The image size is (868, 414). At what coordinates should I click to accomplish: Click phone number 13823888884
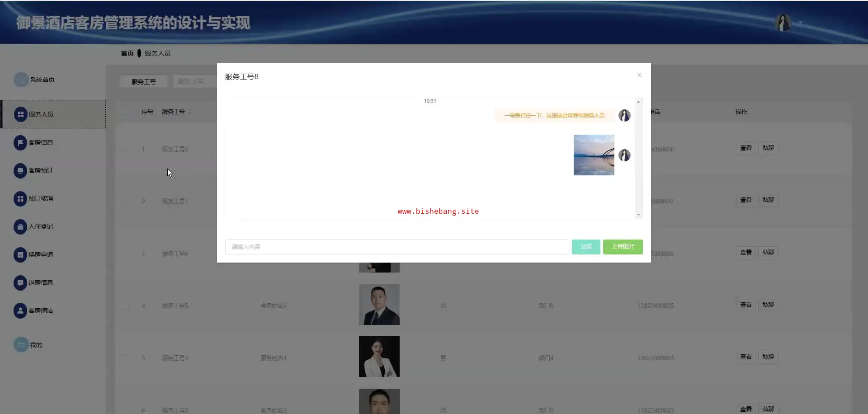[x=656, y=358]
